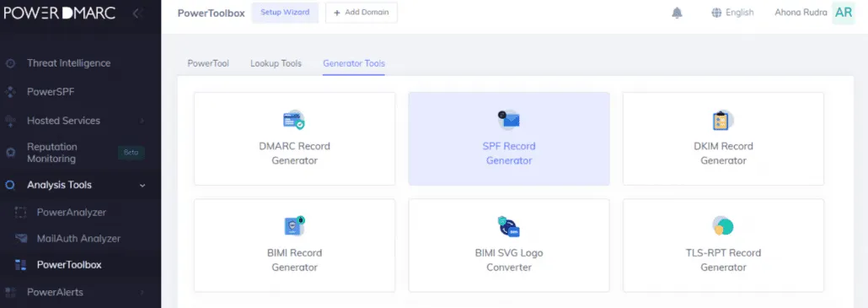Click the PowerDMARC logo

pos(60,14)
